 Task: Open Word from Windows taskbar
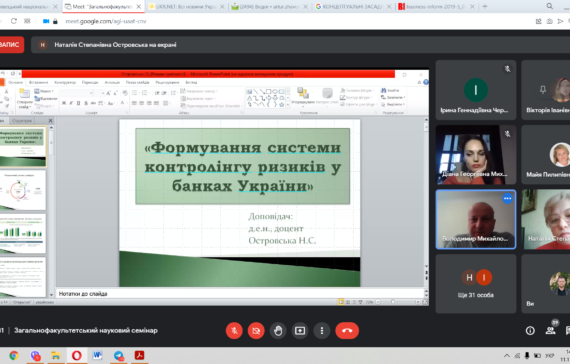pos(97,355)
